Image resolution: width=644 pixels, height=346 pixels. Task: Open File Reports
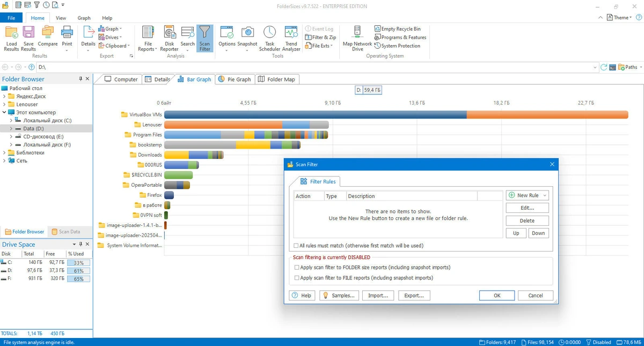(x=148, y=38)
